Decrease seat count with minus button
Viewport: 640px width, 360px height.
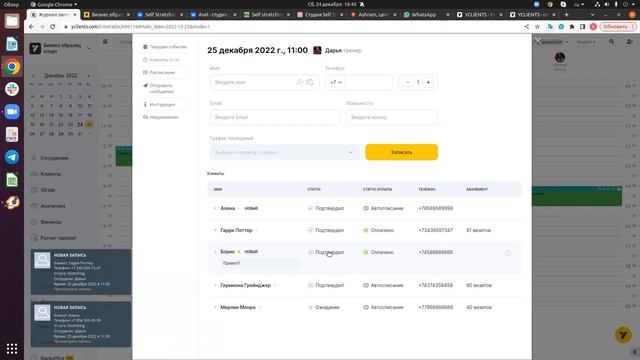(407, 82)
